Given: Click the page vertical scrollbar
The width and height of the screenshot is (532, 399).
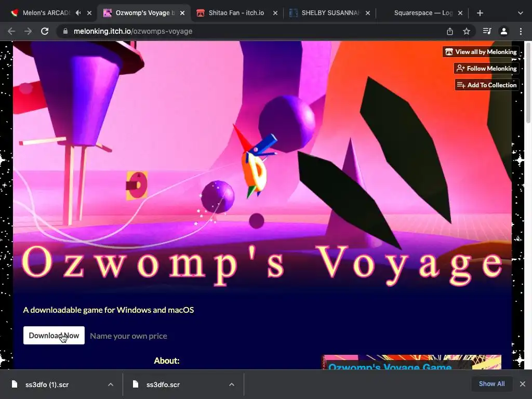Looking at the screenshot, I should tap(528, 83).
